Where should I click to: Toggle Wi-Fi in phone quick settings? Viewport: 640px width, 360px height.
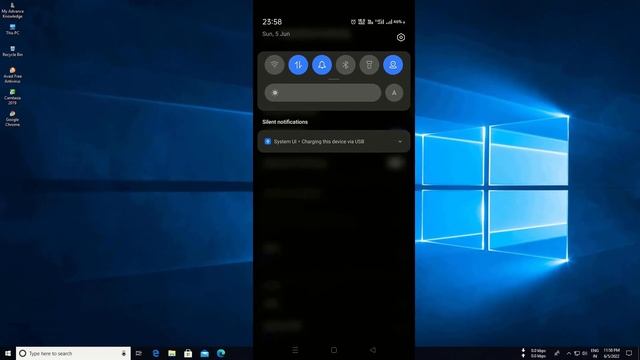coord(275,65)
